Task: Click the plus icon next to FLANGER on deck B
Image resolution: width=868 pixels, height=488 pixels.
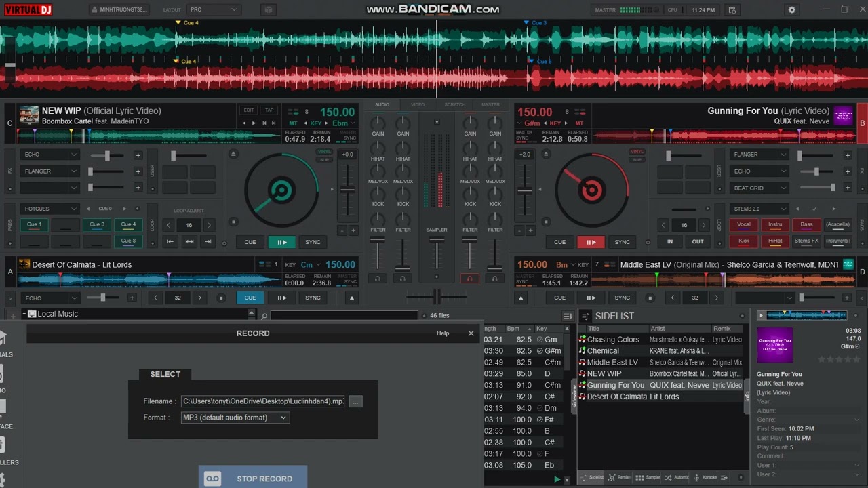Action: coord(847,155)
